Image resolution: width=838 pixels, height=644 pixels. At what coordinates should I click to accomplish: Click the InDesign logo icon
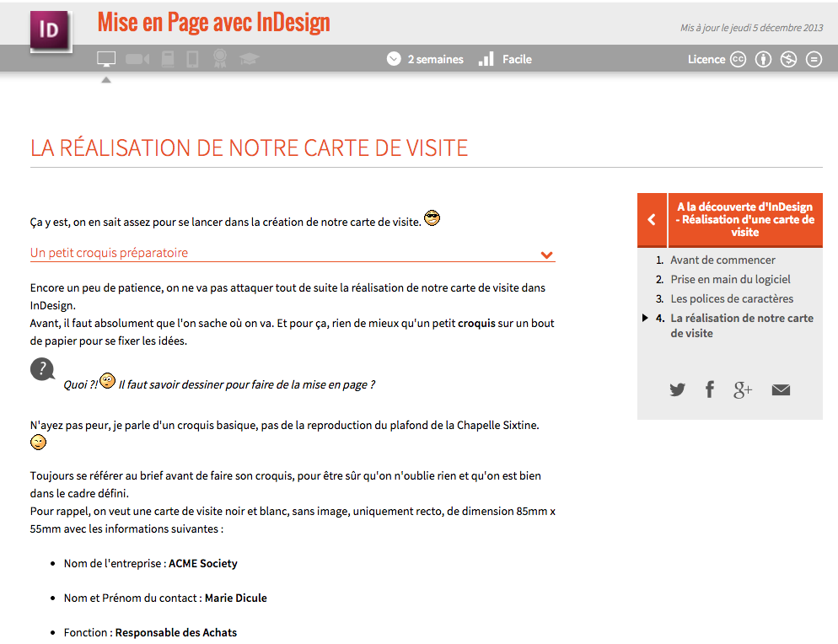click(51, 31)
